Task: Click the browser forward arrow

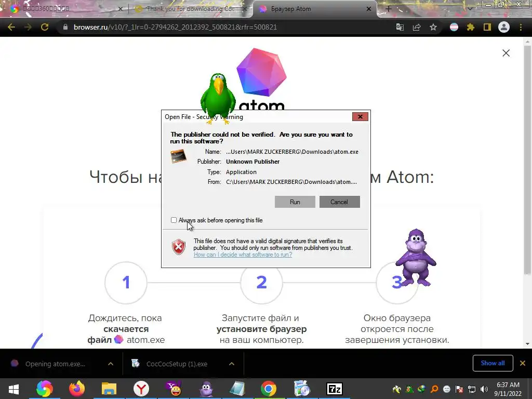Action: coord(28,27)
